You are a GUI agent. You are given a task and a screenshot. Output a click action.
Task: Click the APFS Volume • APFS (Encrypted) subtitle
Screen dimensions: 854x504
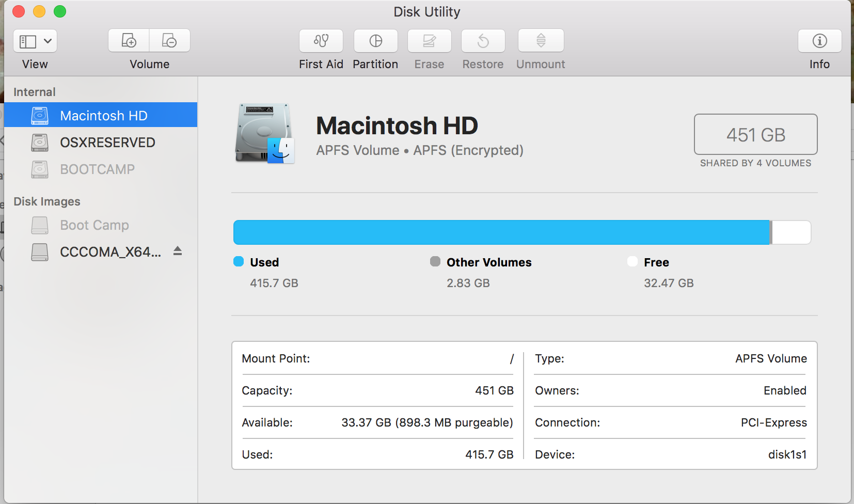click(420, 150)
